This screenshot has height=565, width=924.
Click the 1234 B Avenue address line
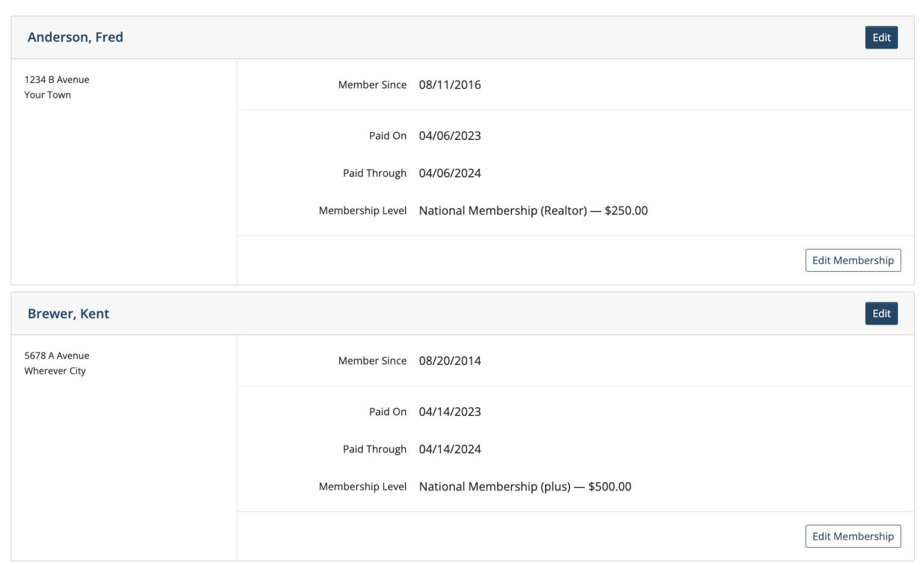(x=57, y=79)
